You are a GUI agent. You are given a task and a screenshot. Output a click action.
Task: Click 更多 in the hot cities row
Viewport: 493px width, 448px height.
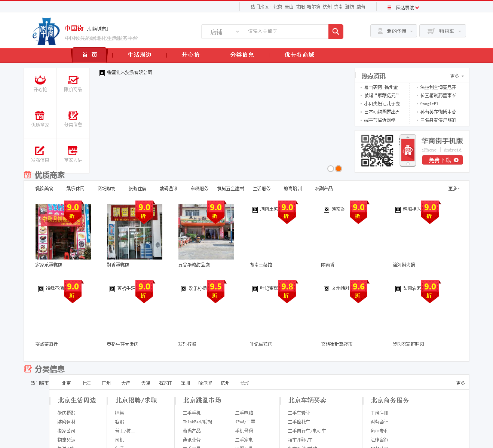click(x=460, y=383)
